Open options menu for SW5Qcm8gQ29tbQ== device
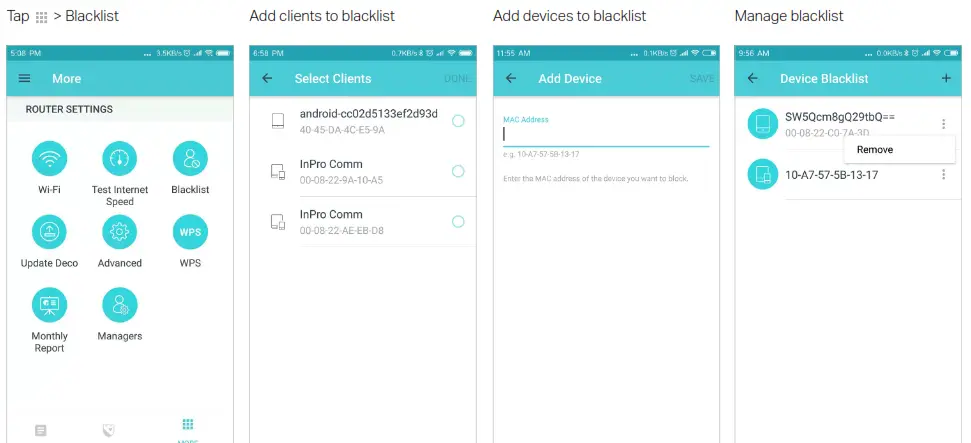 click(943, 124)
